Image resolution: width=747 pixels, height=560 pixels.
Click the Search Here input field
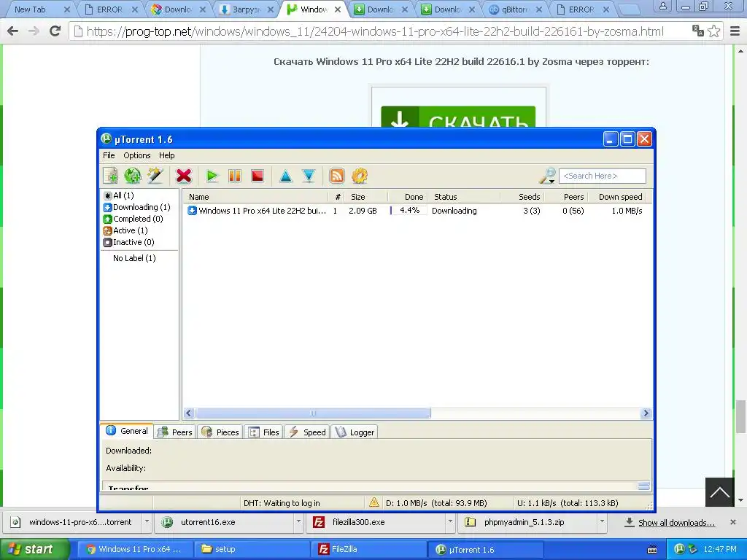tap(602, 176)
